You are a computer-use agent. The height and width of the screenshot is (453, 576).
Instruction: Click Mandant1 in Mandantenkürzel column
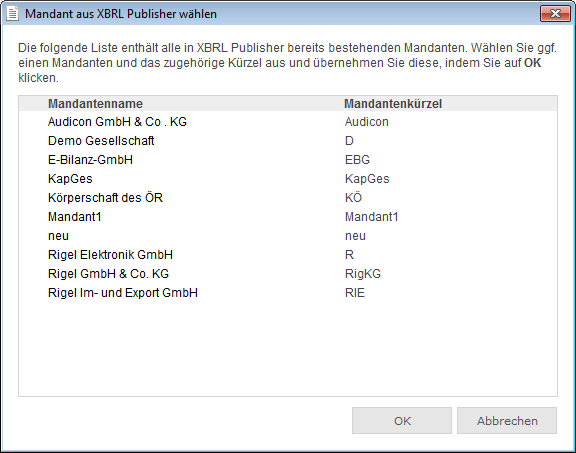(371, 217)
